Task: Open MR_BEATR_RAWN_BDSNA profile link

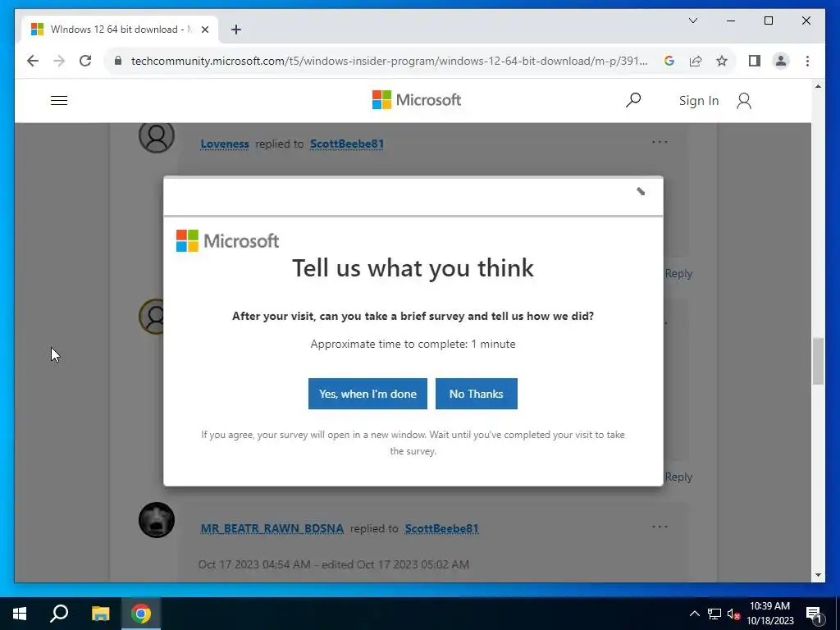Action: [272, 528]
